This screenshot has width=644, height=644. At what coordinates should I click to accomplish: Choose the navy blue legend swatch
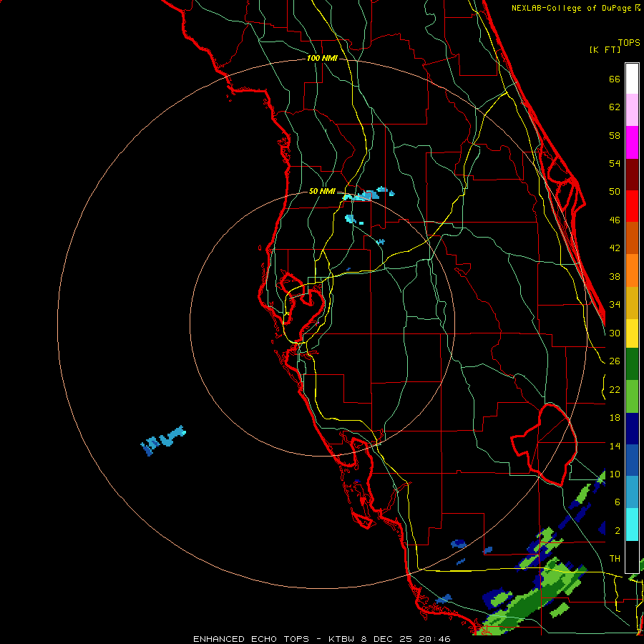(632, 429)
